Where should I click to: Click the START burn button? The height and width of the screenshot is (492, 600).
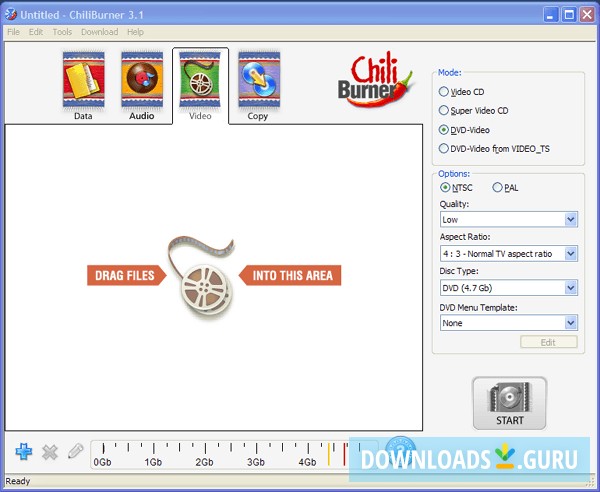(509, 403)
